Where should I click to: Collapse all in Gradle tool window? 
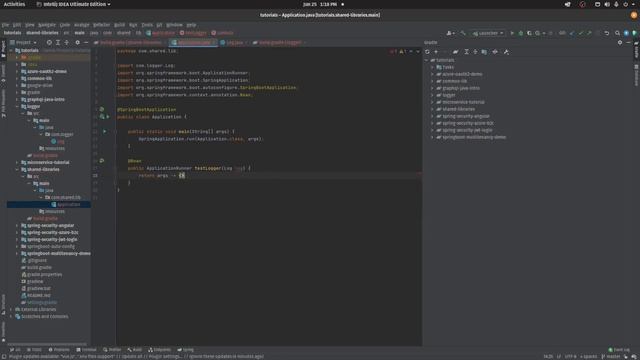[x=475, y=52]
